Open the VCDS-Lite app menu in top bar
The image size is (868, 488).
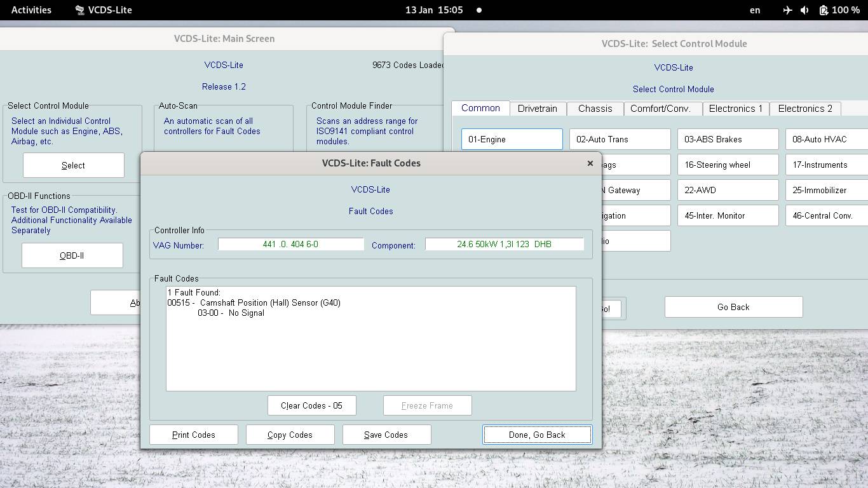point(104,10)
